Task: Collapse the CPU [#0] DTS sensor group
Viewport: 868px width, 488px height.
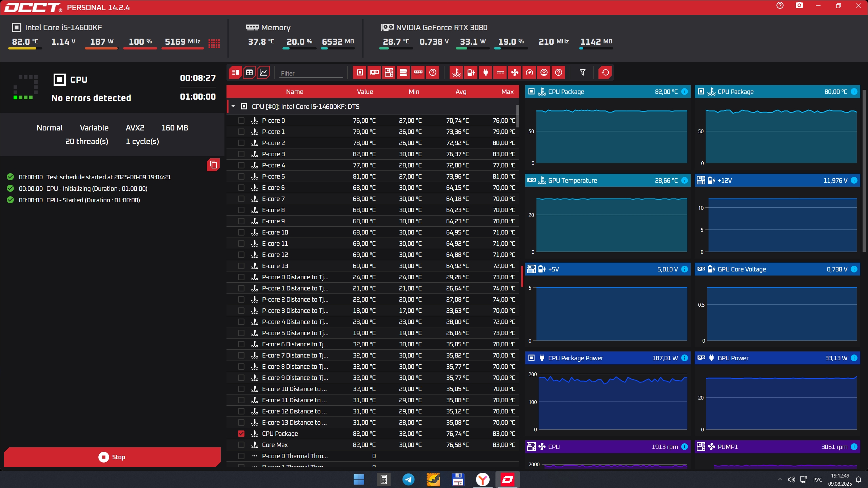Action: tap(233, 106)
